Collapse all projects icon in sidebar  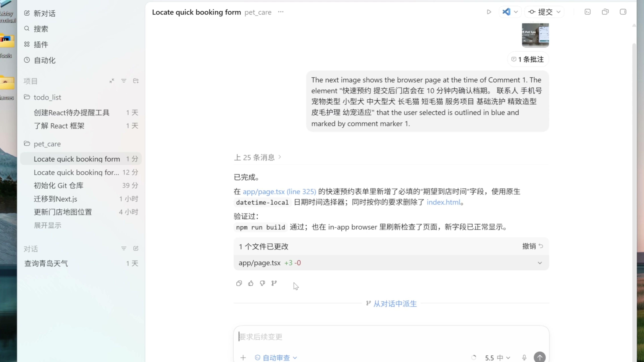click(112, 81)
